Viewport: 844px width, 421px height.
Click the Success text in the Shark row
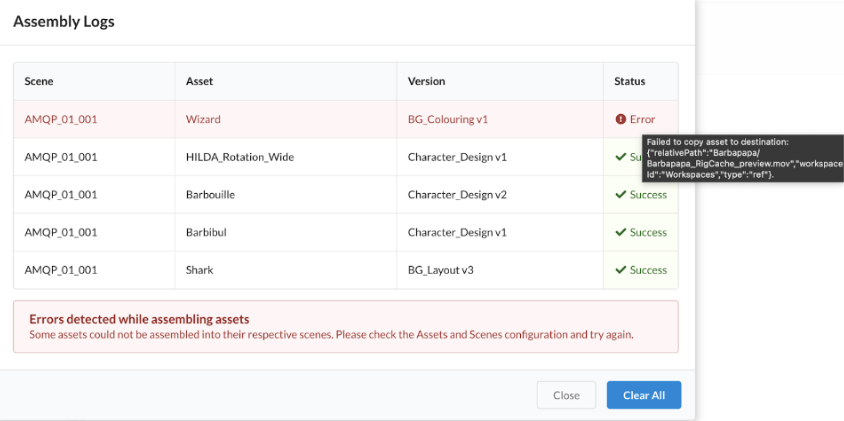click(x=648, y=270)
